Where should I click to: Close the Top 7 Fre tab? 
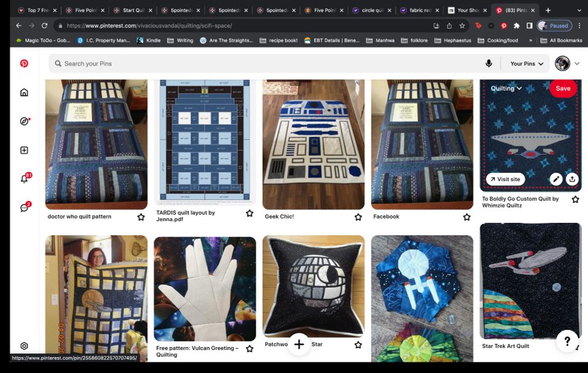(x=55, y=10)
